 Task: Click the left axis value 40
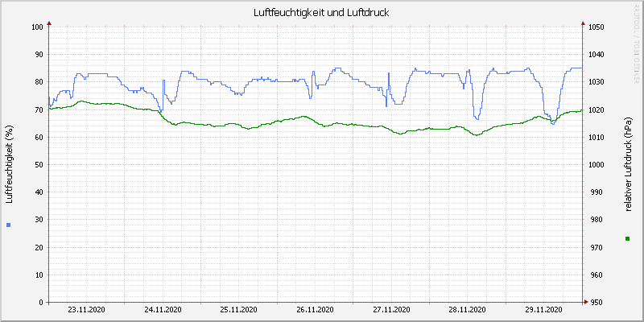click(39, 192)
